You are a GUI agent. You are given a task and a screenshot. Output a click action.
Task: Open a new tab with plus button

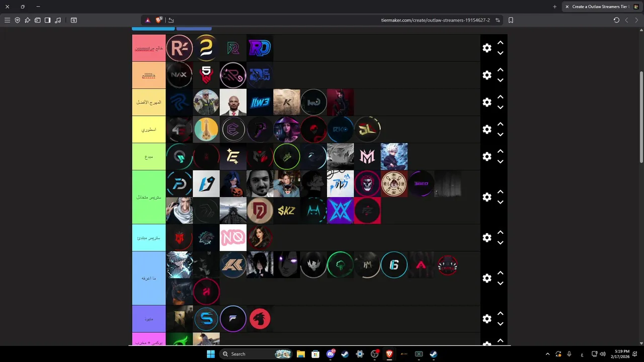pos(554,7)
